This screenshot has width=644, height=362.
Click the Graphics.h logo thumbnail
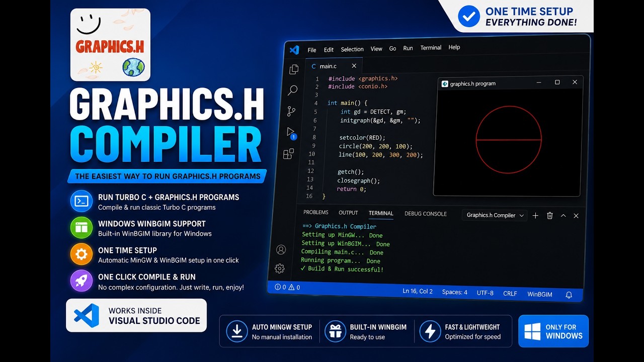click(x=111, y=45)
